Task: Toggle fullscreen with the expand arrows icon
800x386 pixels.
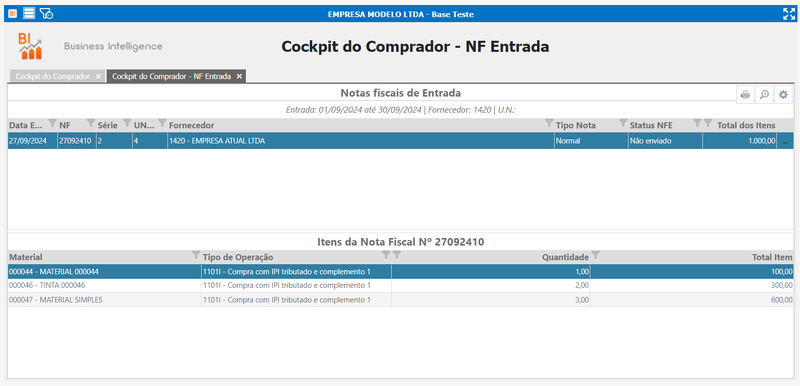Action: 789,14
